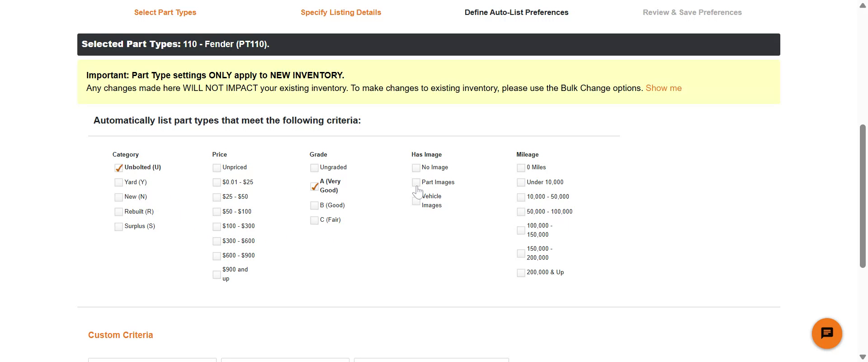868x362 pixels.
Task: Click the scrollbar down arrow
Action: tap(863, 357)
